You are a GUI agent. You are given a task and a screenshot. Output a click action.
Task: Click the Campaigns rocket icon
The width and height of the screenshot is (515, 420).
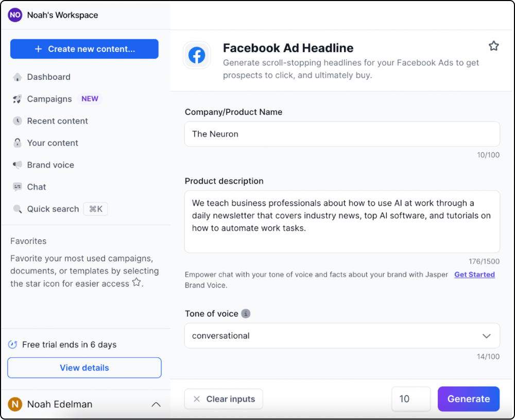point(18,99)
